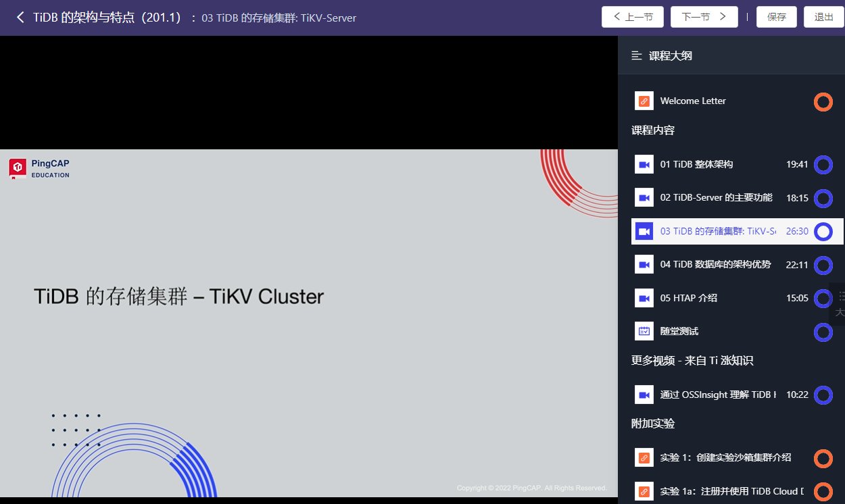Click duration 18:15 of lesson 02
The width and height of the screenshot is (845, 504).
pyautogui.click(x=797, y=197)
